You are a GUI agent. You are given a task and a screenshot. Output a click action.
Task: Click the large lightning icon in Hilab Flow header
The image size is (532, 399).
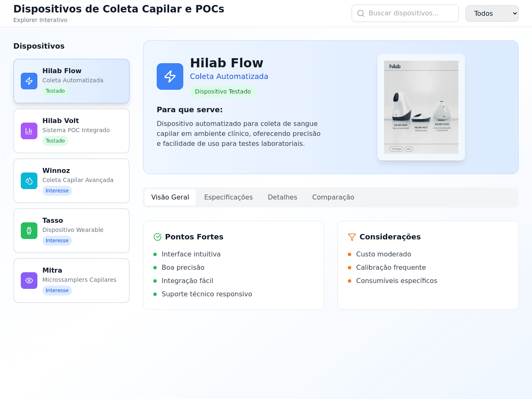pos(170,76)
